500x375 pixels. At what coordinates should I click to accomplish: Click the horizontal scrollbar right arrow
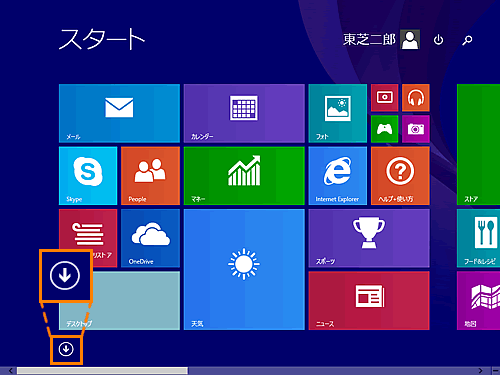(480, 371)
